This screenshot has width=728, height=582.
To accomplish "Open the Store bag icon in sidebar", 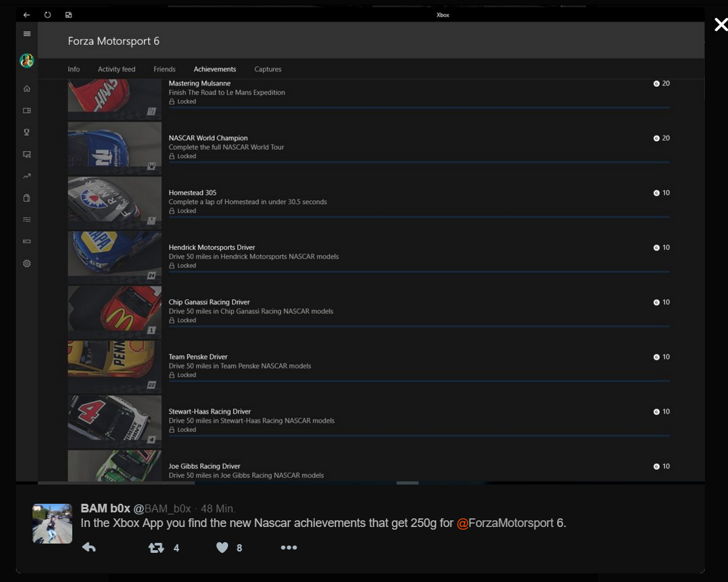I will (x=27, y=198).
